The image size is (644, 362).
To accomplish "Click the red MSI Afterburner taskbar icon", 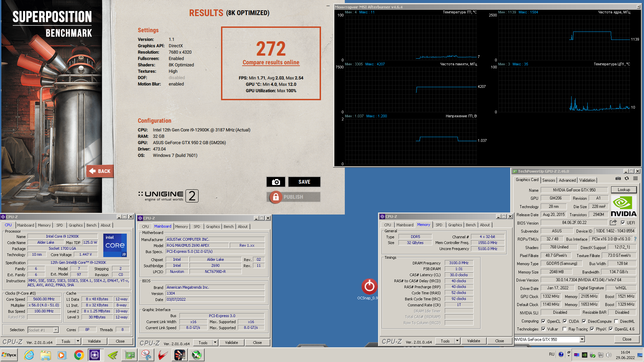I will [x=163, y=355].
